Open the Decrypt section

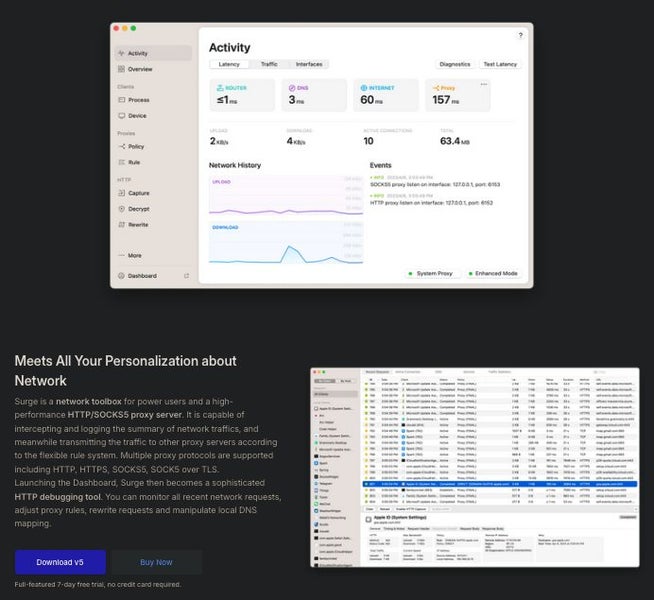point(153,209)
